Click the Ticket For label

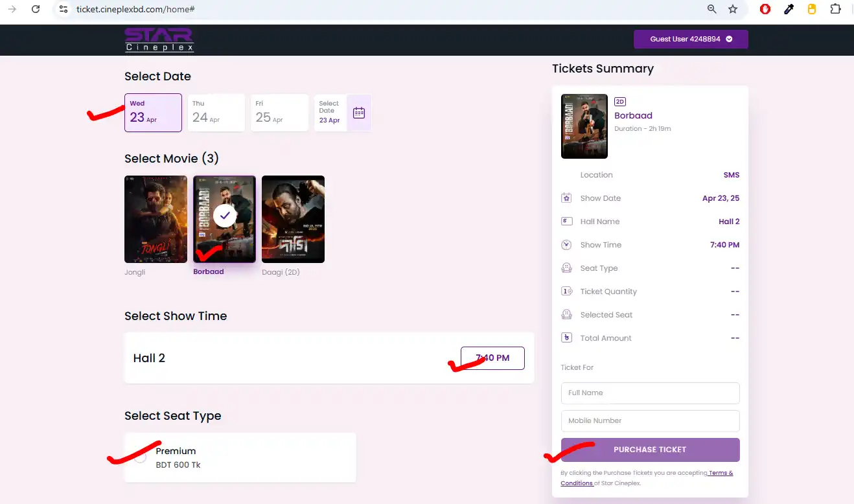pos(577,367)
